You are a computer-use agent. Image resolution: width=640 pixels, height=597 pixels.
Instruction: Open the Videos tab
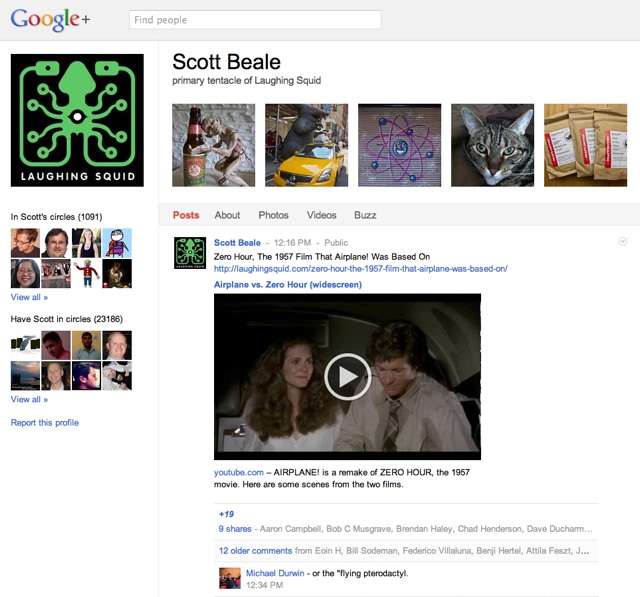tap(321, 215)
